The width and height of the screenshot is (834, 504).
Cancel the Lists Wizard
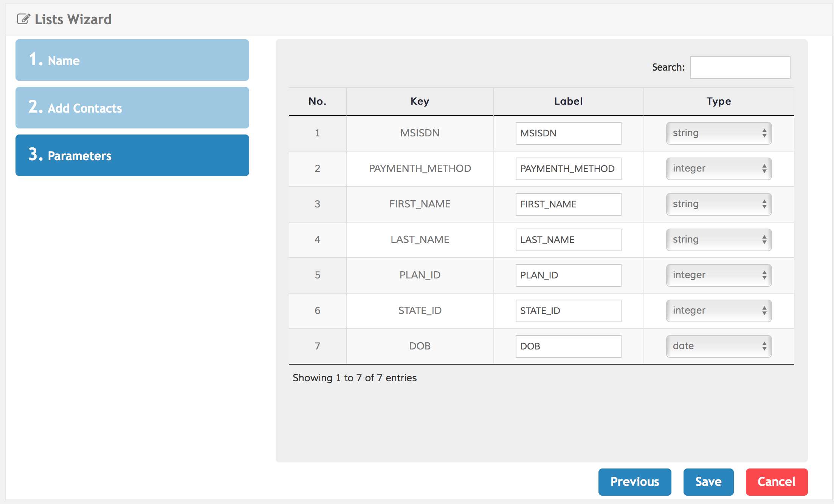pyautogui.click(x=776, y=482)
